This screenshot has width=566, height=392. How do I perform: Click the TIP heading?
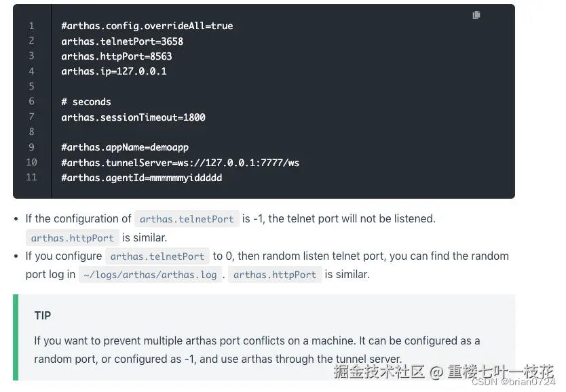(x=43, y=315)
